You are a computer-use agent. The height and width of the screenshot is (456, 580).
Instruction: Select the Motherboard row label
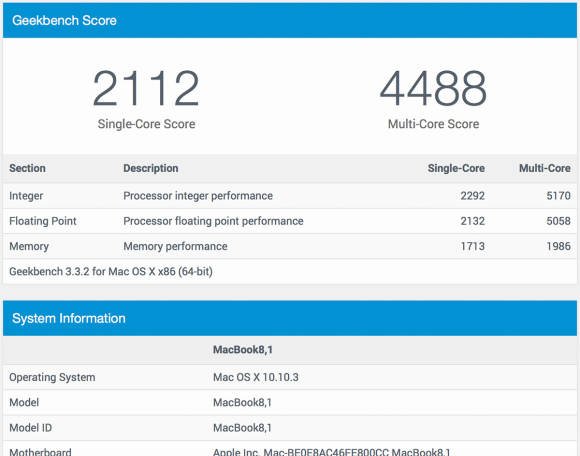coord(40,452)
